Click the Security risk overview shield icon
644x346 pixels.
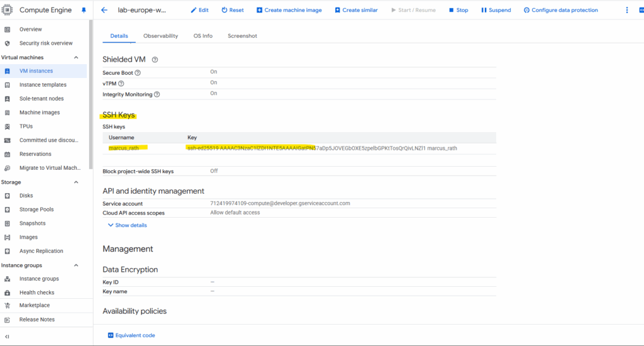pos(7,43)
